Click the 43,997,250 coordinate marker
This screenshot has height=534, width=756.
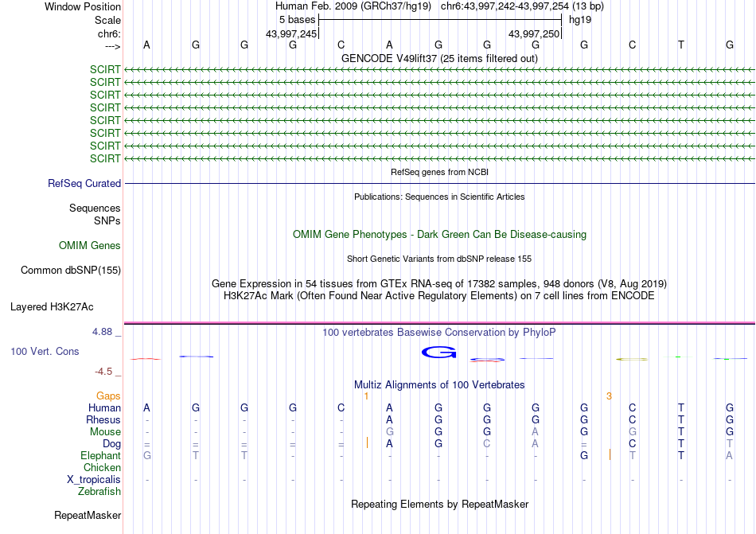click(x=534, y=33)
